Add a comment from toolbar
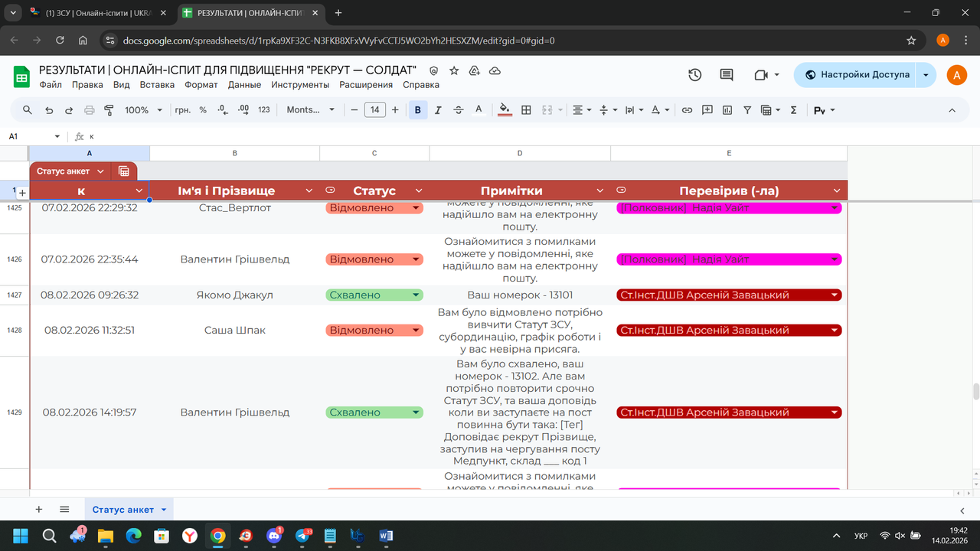Image resolution: width=980 pixels, height=551 pixels. (707, 110)
